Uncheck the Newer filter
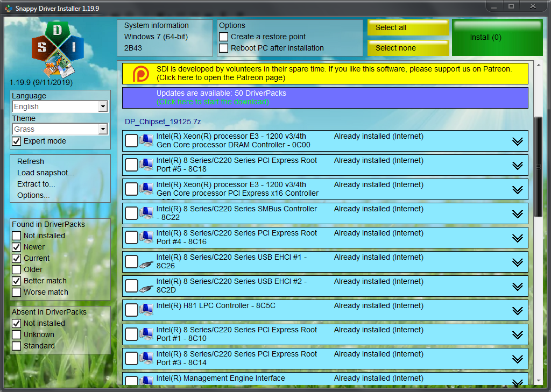 tap(17, 247)
